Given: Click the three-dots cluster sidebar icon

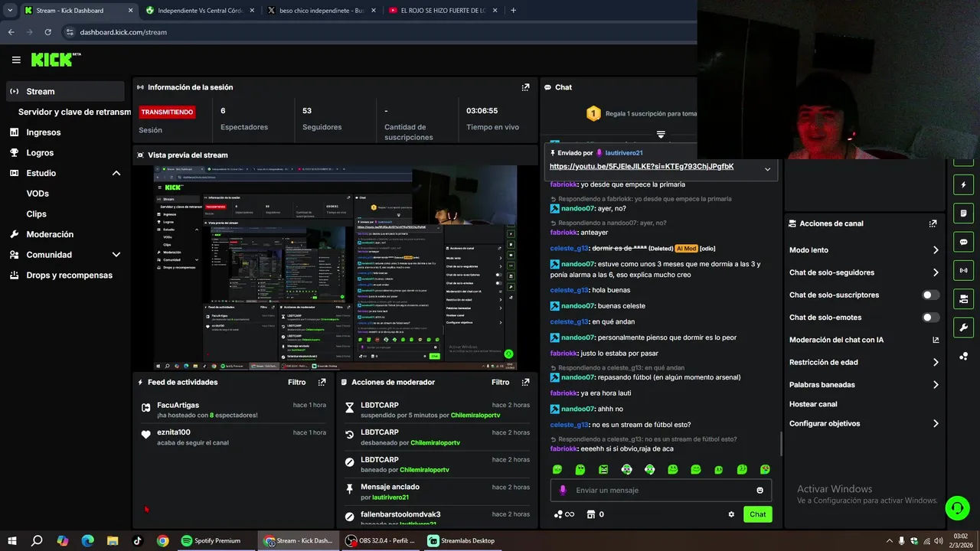Looking at the screenshot, I should pyautogui.click(x=963, y=356).
